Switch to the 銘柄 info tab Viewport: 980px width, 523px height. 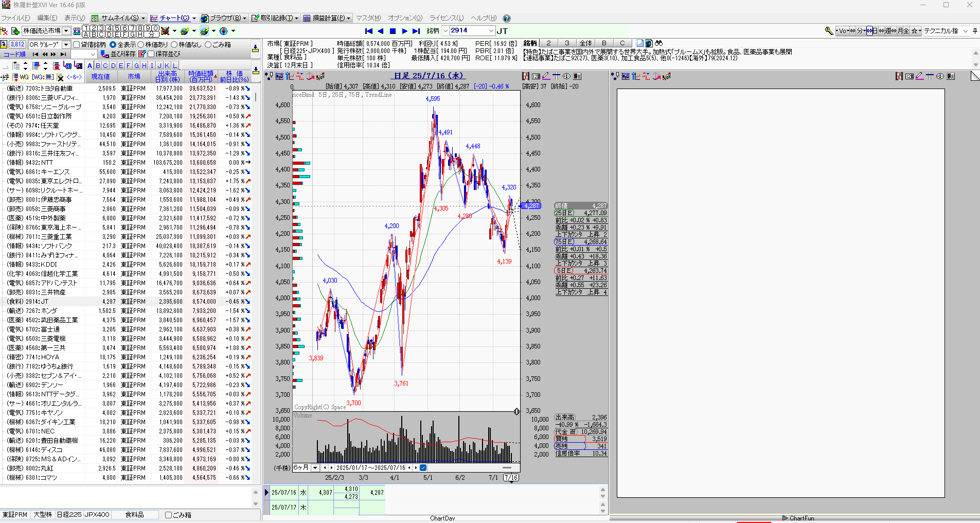[530, 43]
